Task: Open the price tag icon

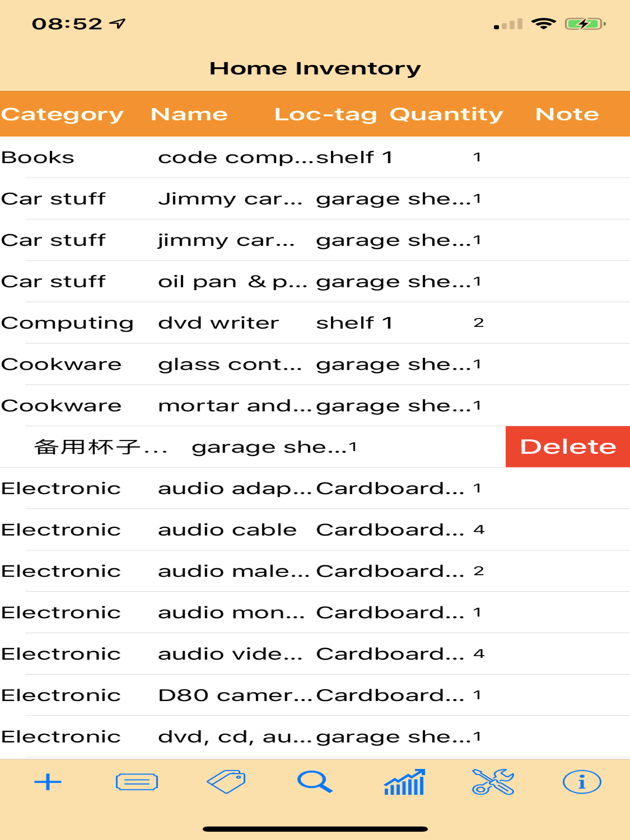Action: (226, 782)
